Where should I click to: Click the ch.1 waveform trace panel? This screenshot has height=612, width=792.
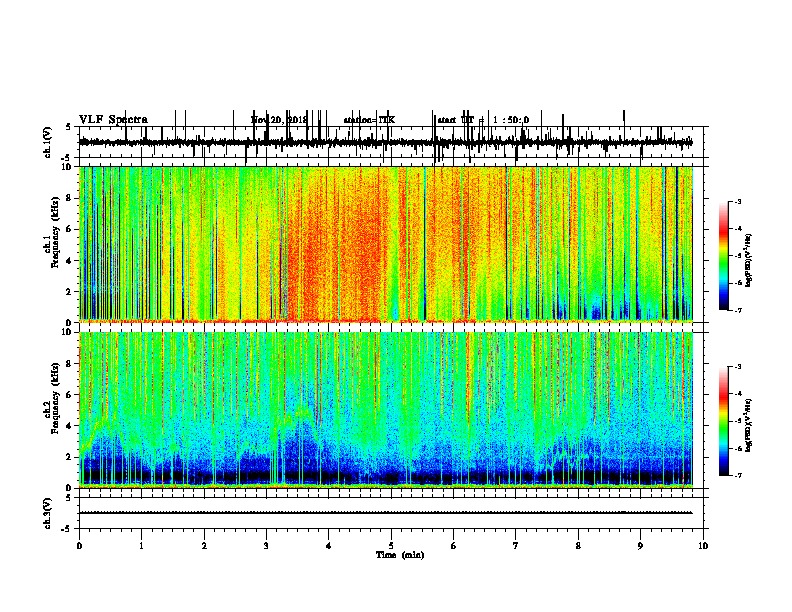[390, 142]
